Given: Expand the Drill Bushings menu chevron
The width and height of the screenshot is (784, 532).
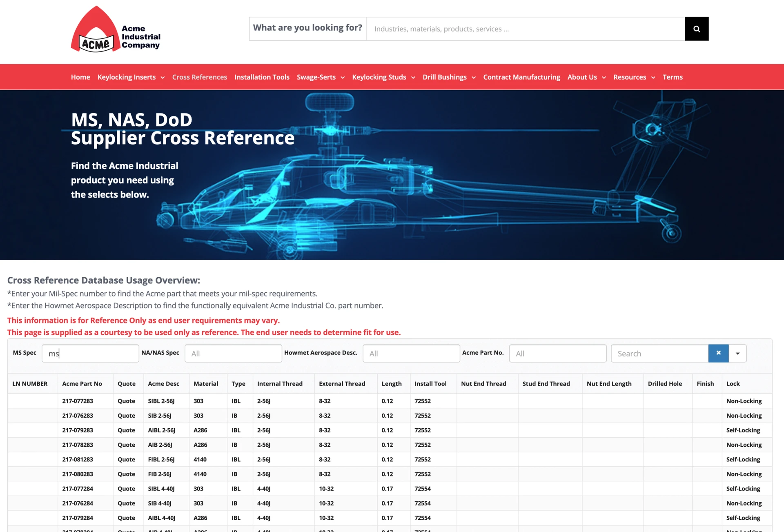Looking at the screenshot, I should point(474,78).
